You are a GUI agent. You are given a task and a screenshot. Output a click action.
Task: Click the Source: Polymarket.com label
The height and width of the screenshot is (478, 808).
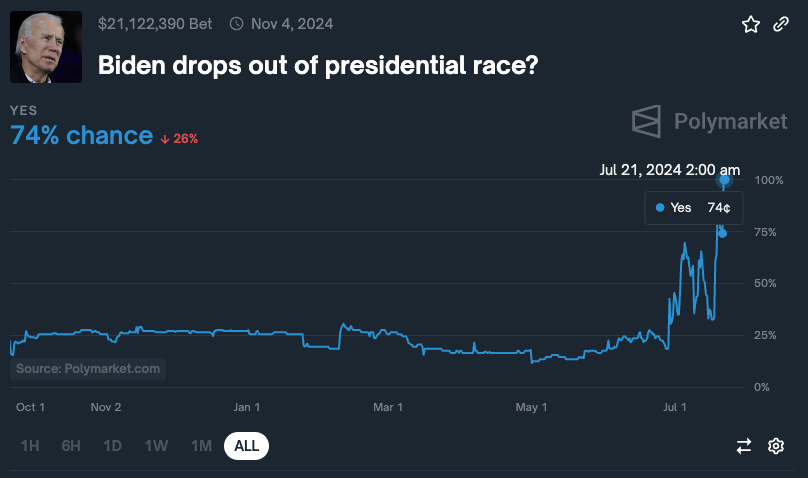point(88,369)
